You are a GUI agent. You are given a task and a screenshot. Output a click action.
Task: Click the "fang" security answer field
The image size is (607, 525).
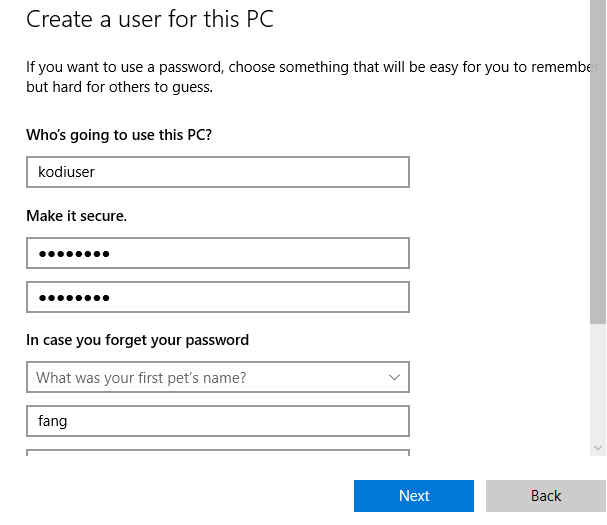pos(217,421)
